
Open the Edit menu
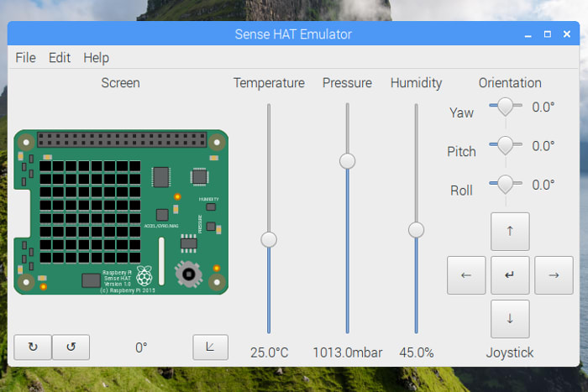pos(60,58)
